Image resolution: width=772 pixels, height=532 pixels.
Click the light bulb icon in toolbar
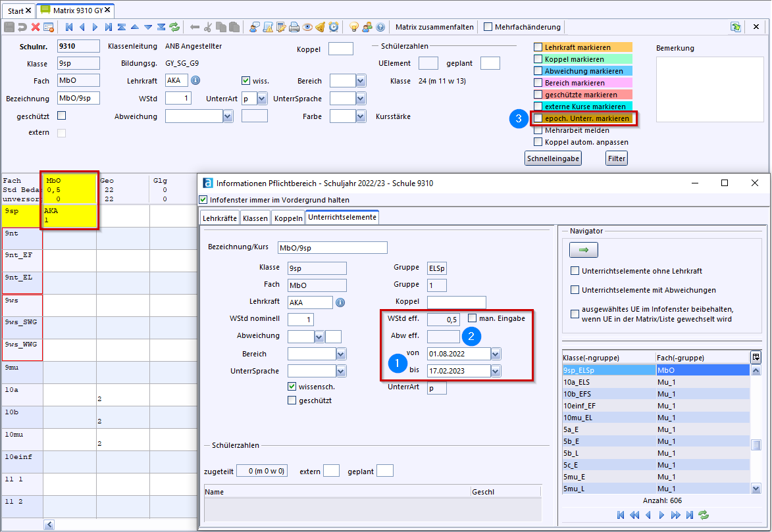click(x=353, y=27)
